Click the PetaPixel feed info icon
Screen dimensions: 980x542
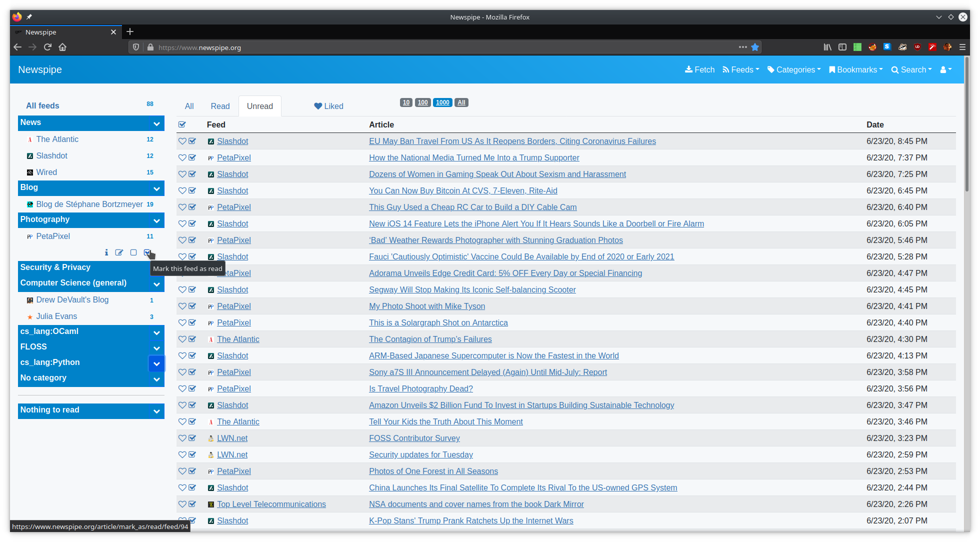coord(106,253)
